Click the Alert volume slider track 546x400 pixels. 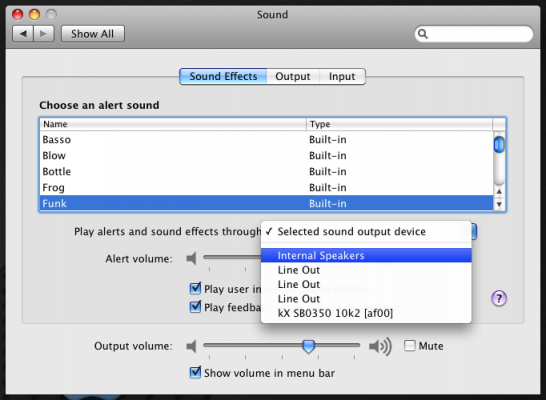coord(232,257)
